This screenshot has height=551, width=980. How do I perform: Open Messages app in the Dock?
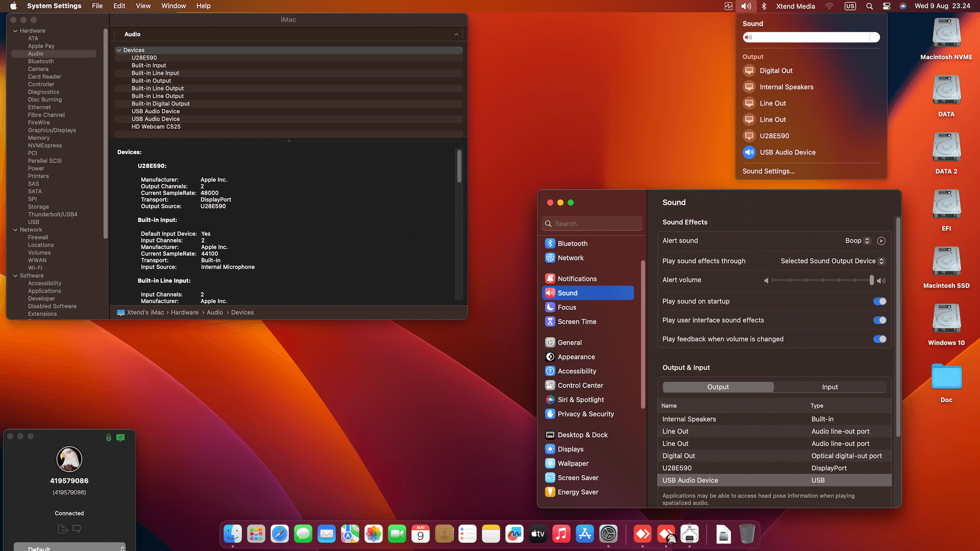303,534
